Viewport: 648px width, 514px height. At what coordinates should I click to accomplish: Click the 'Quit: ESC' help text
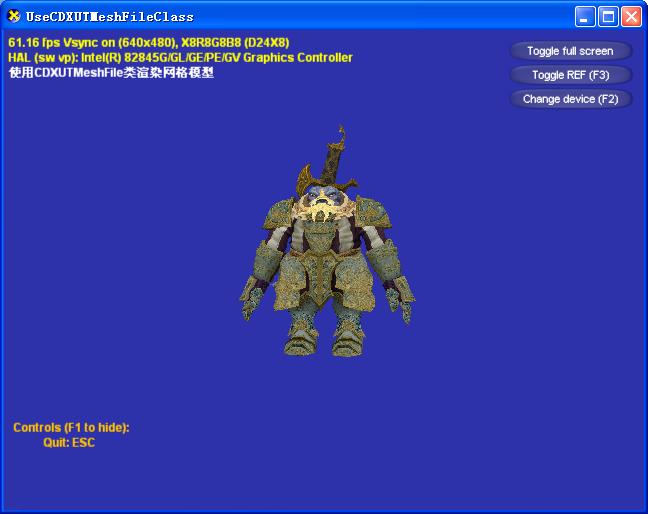click(x=69, y=443)
